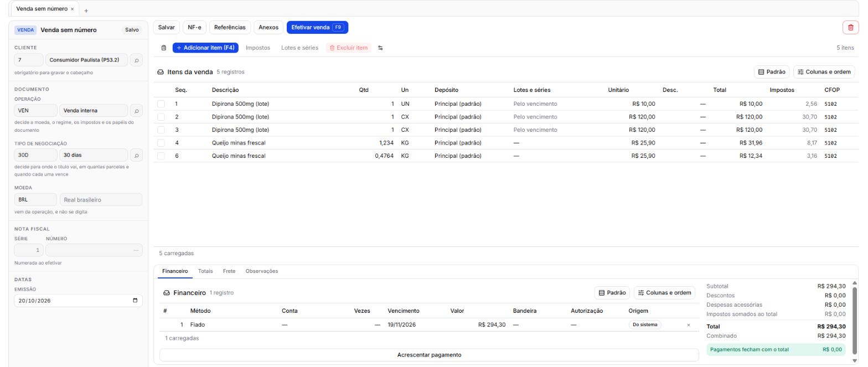The width and height of the screenshot is (868, 367).
Task: Click the Emissão date field showing 20/10/2026
Action: click(x=78, y=301)
